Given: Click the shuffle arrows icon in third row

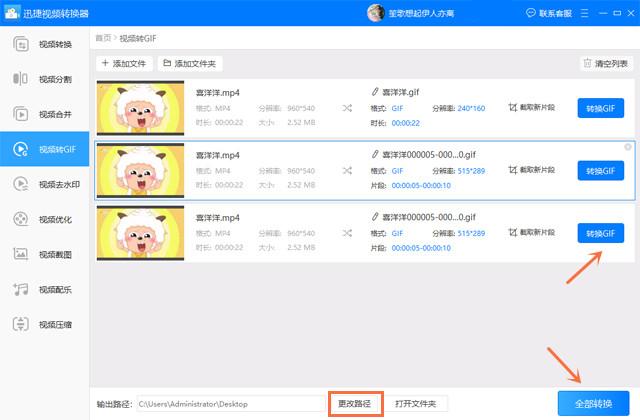Looking at the screenshot, I should 347,233.
